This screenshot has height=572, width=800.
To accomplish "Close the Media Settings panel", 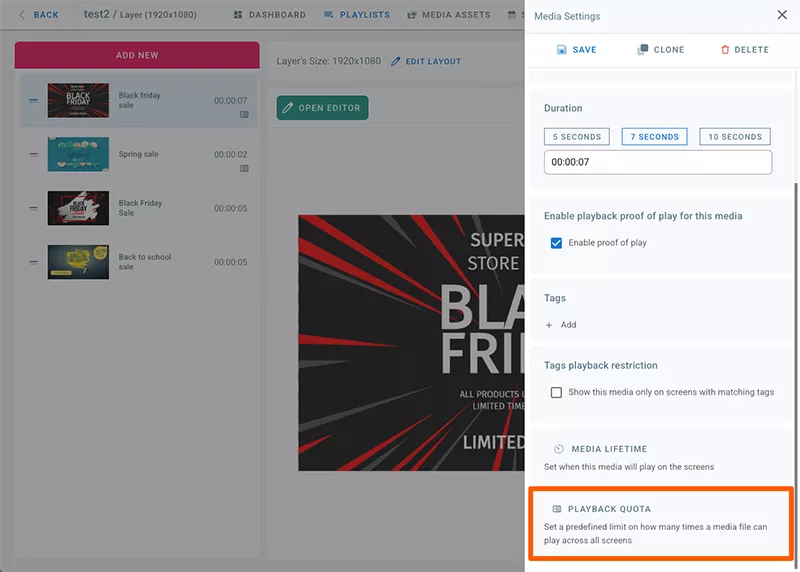I will tap(782, 15).
